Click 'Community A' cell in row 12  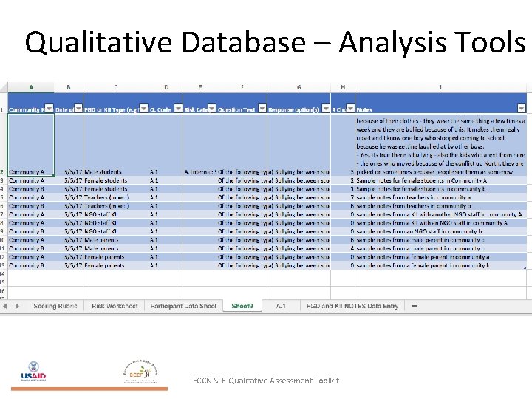pos(31,257)
